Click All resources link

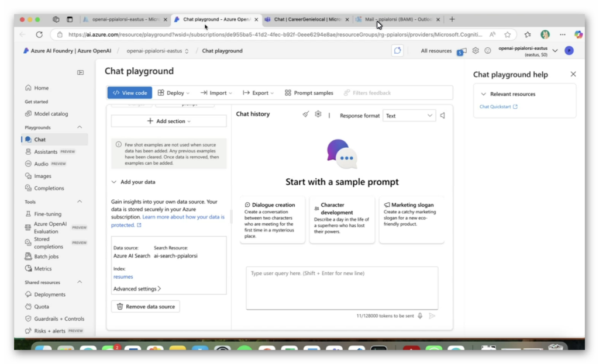pos(436,51)
